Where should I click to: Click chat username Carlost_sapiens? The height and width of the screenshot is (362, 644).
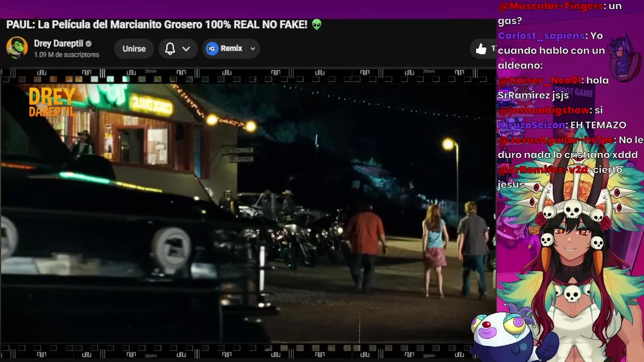click(541, 36)
